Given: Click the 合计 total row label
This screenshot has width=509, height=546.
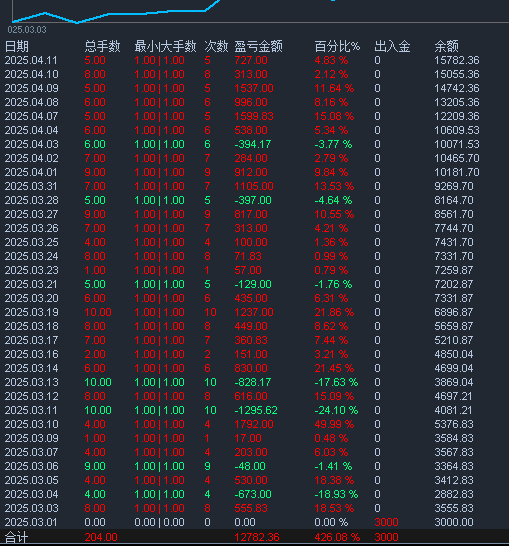Looking at the screenshot, I should pyautogui.click(x=16, y=537).
